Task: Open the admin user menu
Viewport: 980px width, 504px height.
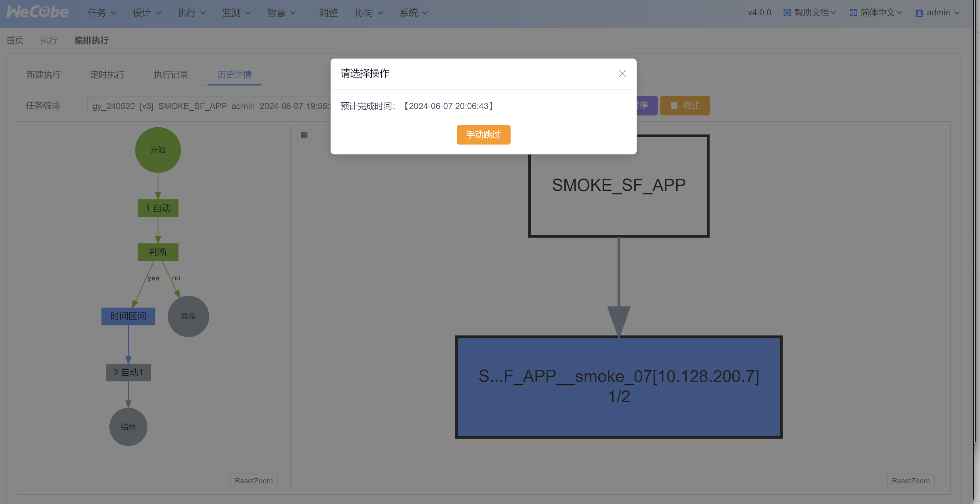Action: coord(938,13)
